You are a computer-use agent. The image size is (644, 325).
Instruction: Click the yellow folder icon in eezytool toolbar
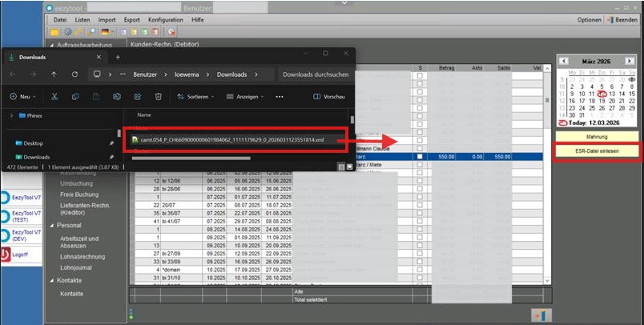click(x=54, y=31)
